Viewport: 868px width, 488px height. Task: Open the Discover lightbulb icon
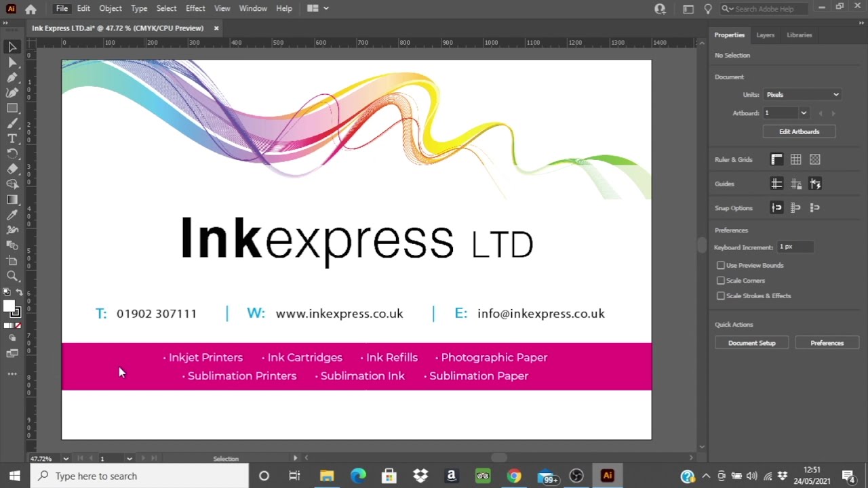(708, 8)
